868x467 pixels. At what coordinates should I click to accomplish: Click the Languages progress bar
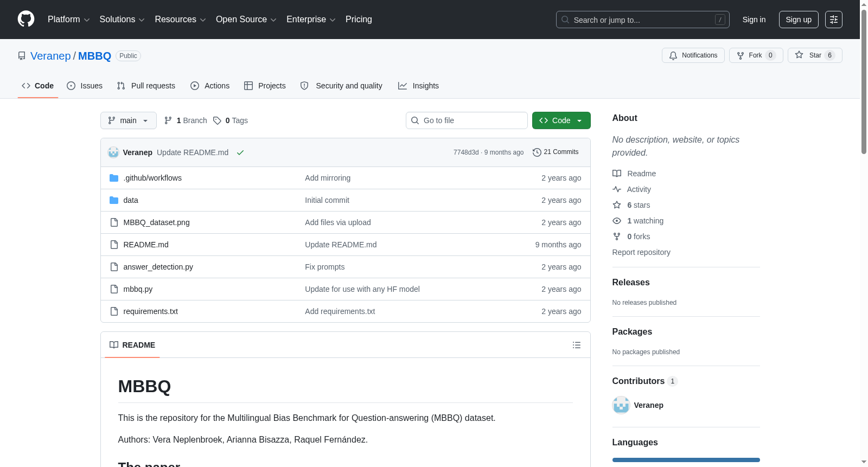click(x=686, y=460)
